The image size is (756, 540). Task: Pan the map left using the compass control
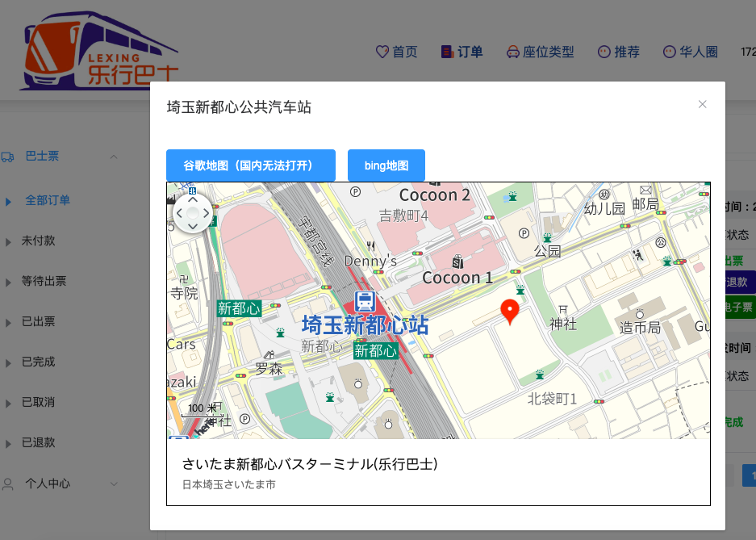click(180, 214)
